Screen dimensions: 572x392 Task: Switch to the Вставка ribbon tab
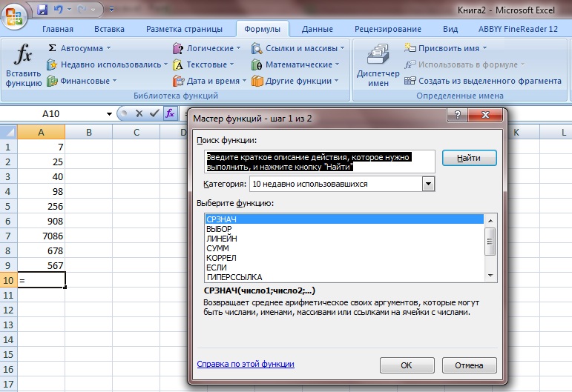tap(109, 29)
